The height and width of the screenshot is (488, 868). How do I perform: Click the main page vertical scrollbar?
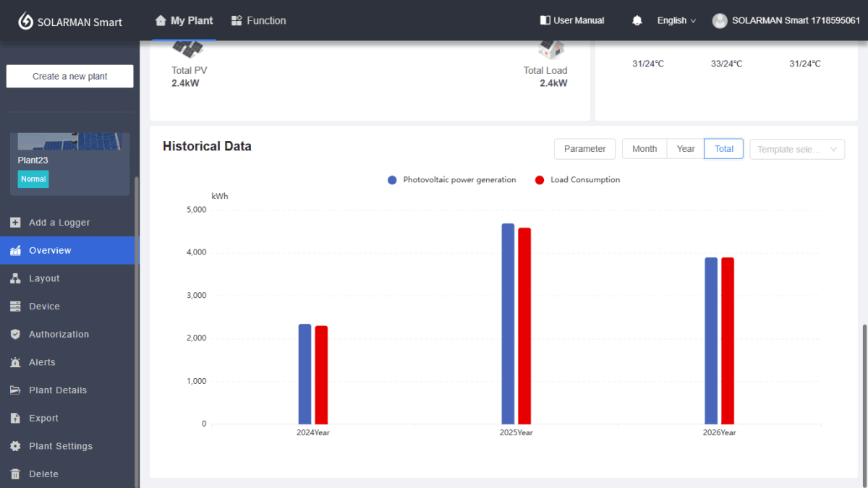coord(864,405)
